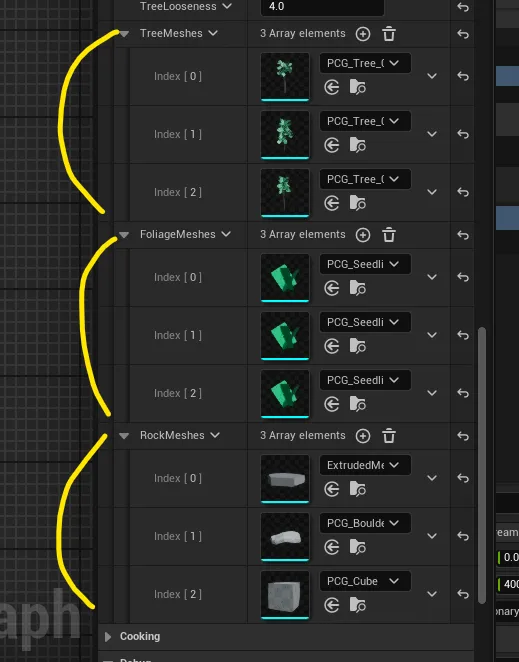519x662 pixels.
Task: Open element options for TreeMeshes Index 0
Action: 432,76
